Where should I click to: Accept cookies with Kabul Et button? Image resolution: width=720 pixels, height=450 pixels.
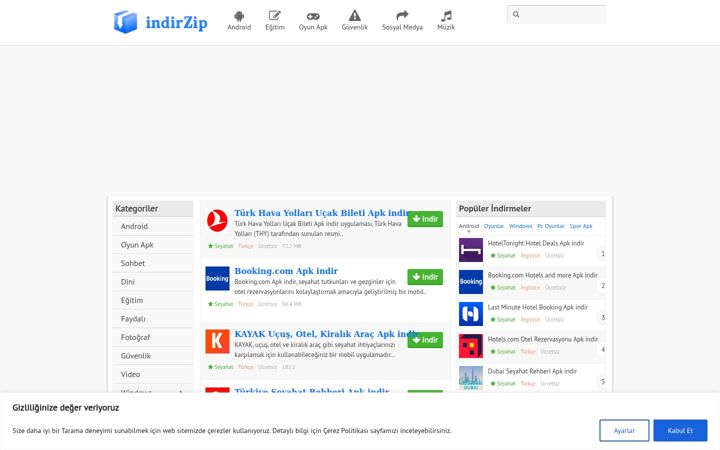click(680, 431)
